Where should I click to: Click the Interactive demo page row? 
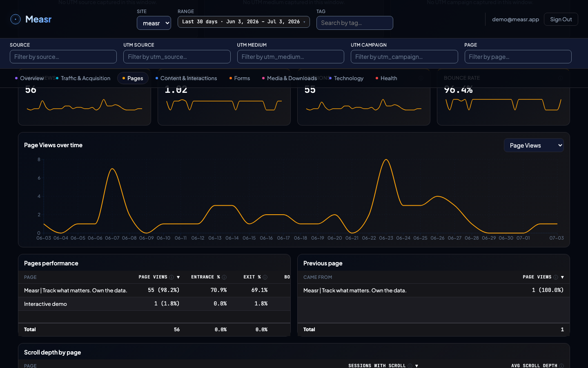[x=154, y=304]
